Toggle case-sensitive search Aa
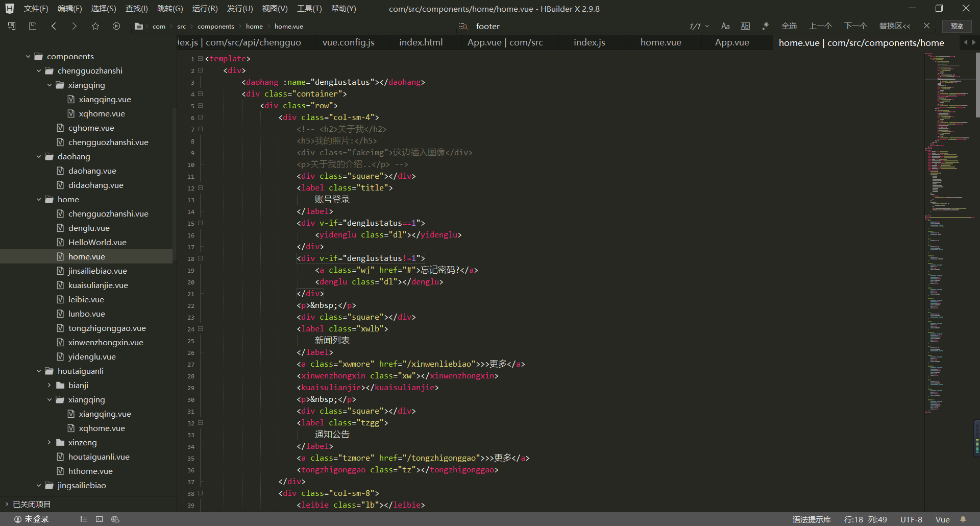Screen dimensions: 980x526 [725, 26]
